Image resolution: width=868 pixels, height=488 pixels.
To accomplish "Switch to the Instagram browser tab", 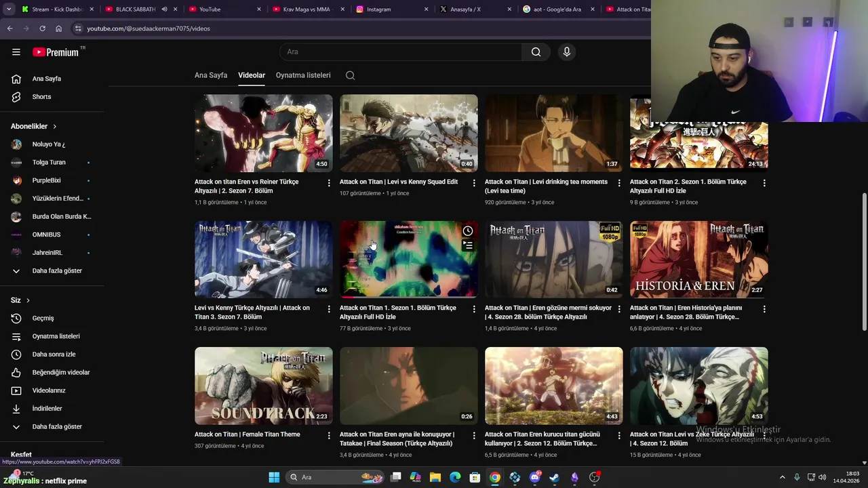I will coord(391,9).
